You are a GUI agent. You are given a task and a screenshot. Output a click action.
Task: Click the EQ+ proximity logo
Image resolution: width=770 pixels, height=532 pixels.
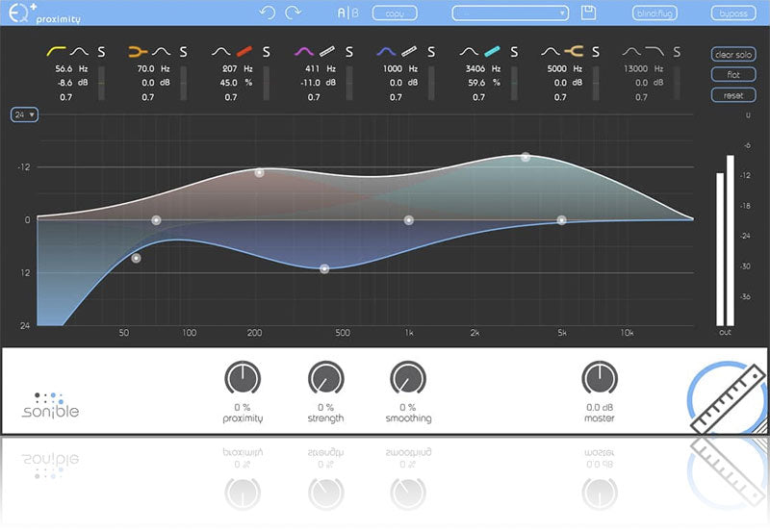(x=44, y=13)
